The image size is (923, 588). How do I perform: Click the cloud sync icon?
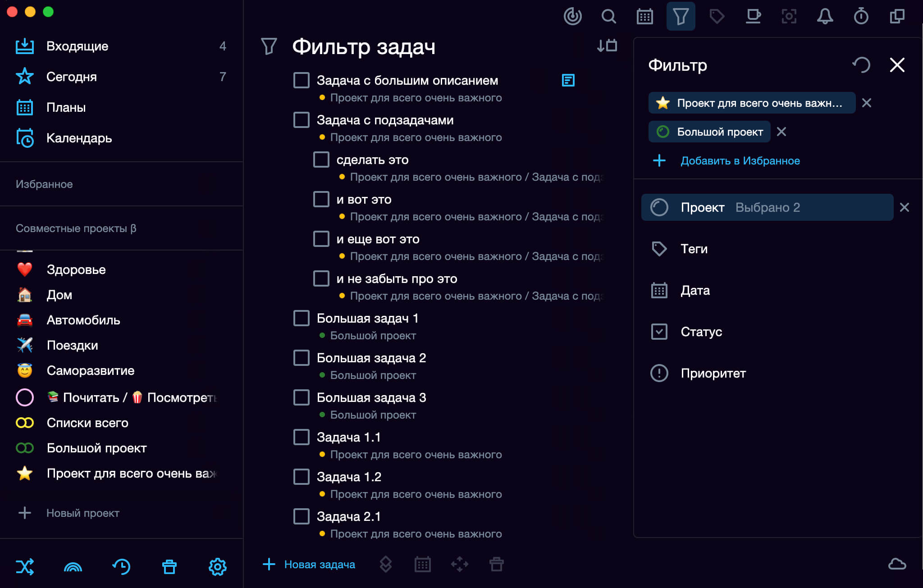coord(897,564)
